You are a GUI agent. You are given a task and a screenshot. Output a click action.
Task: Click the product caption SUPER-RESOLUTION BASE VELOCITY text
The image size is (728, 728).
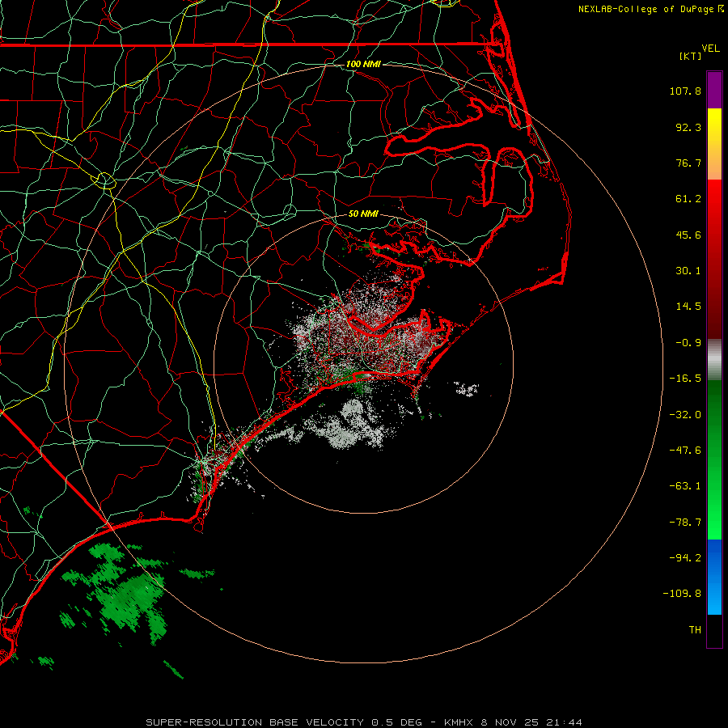click(255, 722)
